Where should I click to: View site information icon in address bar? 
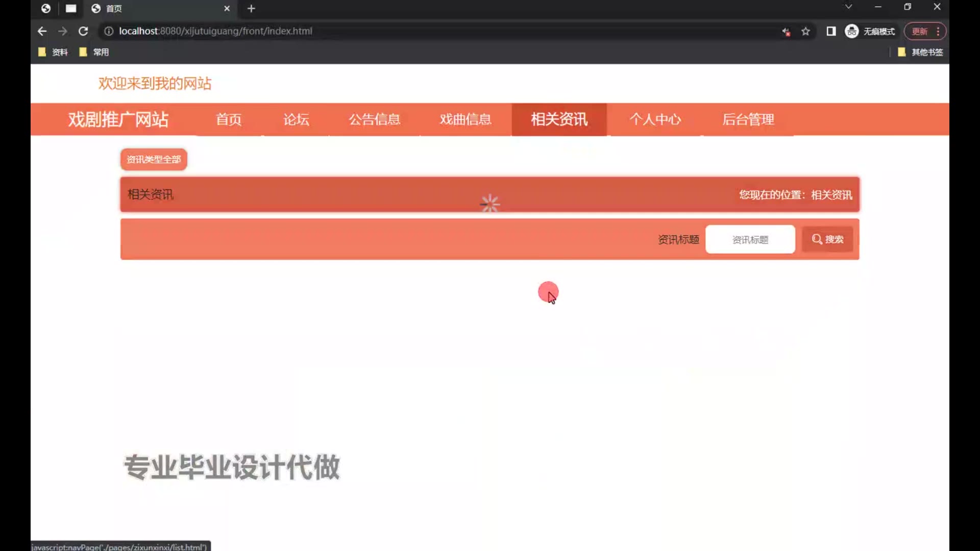[x=109, y=31]
